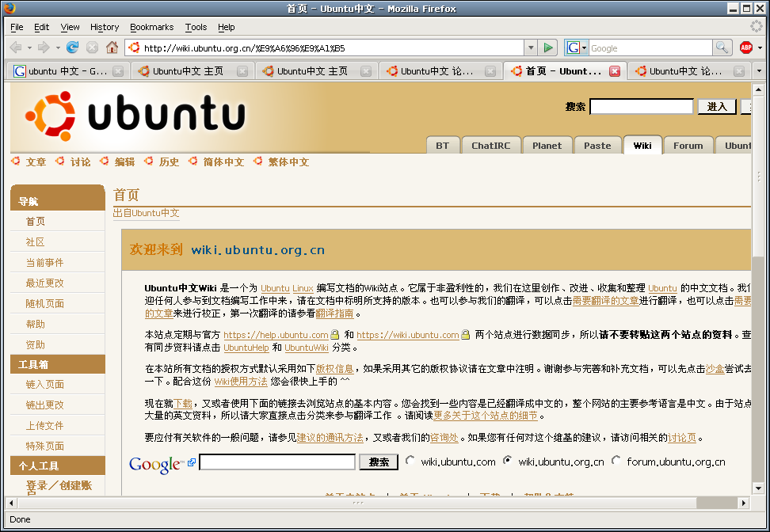Screen dimensions: 770x532
Task: Open the BT site tab
Action: coord(442,145)
